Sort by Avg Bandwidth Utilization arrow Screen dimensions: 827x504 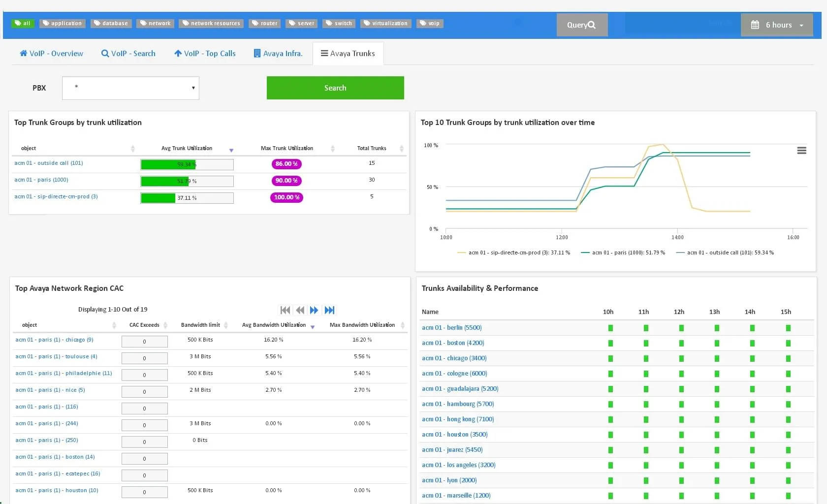[x=313, y=327]
